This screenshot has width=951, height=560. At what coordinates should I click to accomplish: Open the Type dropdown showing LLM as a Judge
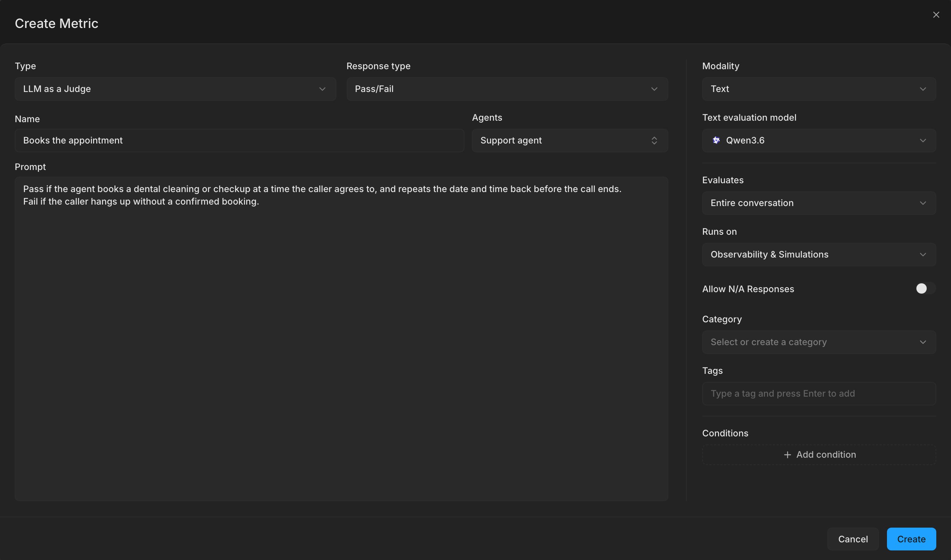175,89
